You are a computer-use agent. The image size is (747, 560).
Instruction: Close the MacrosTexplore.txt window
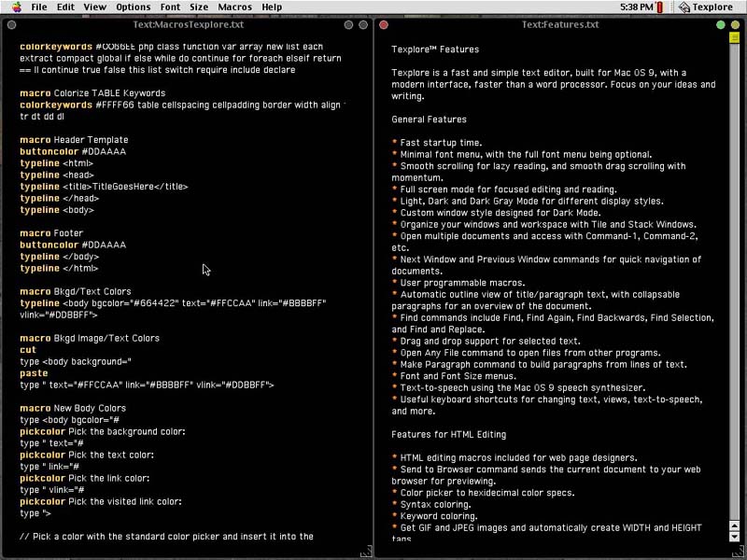tap(12, 25)
